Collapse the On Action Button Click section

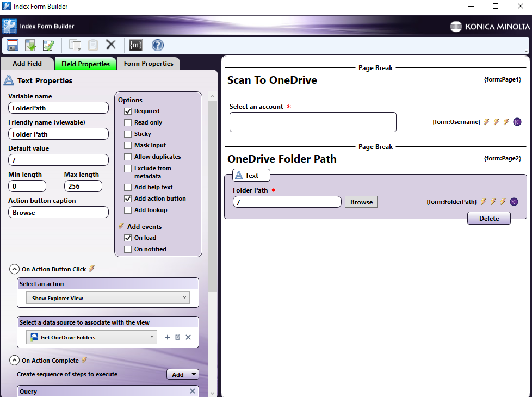point(14,269)
